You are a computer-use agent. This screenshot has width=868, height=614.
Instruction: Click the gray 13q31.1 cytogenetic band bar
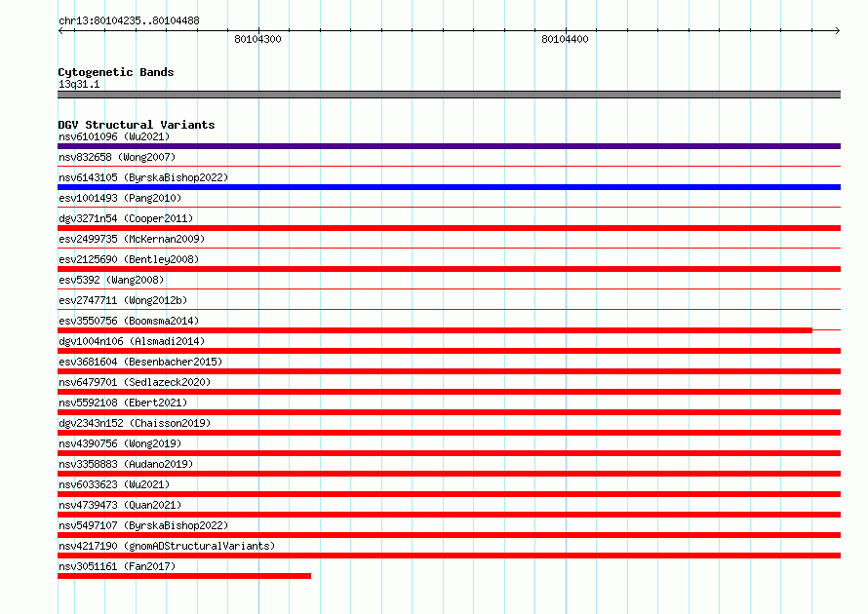(449, 95)
